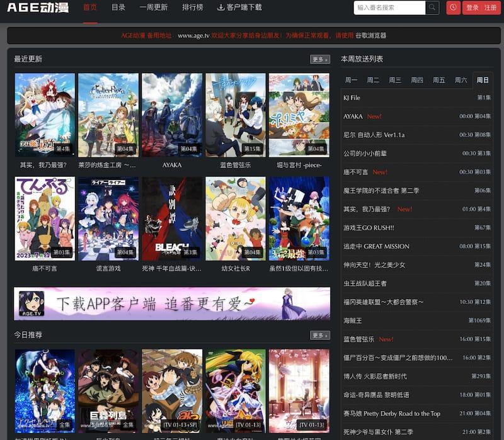Switch schedule to 周二

(373, 80)
